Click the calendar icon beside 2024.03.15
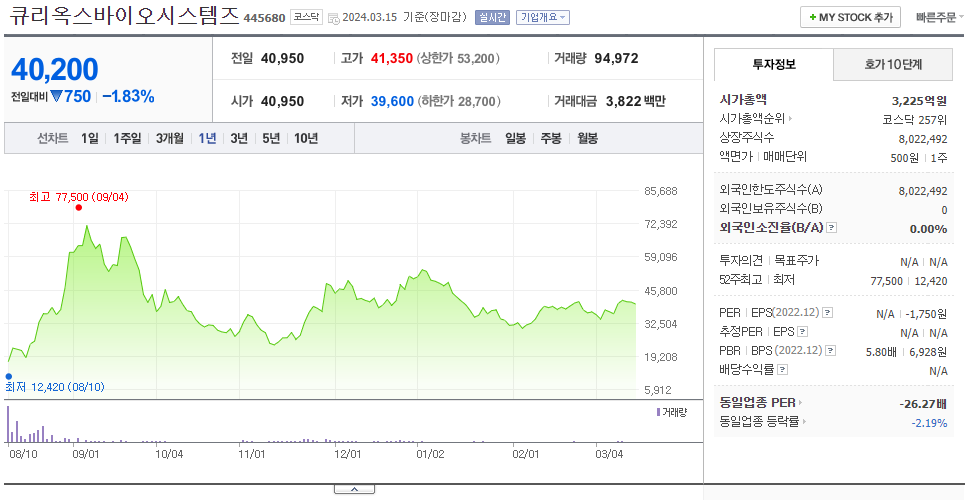 coord(334,18)
